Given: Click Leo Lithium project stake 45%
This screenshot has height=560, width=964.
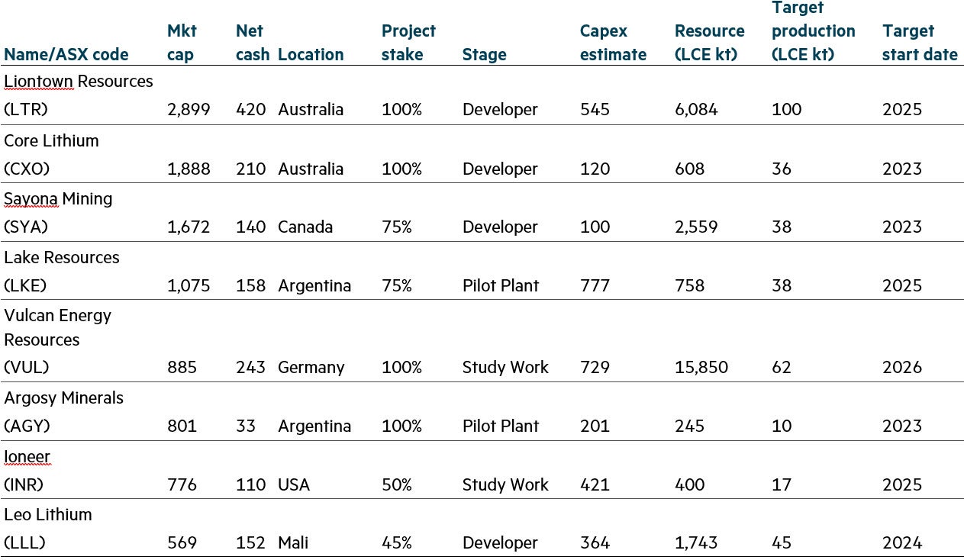Looking at the screenshot, I should pyautogui.click(x=397, y=542).
